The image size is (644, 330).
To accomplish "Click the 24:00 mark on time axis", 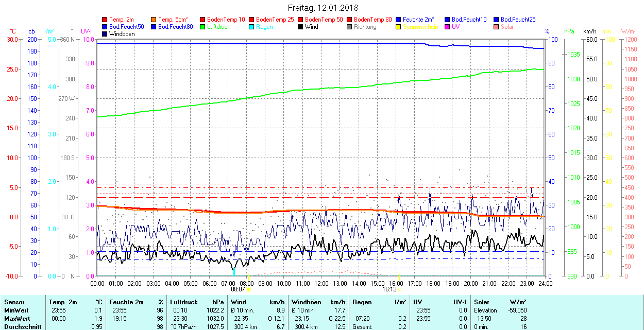I will [x=545, y=283].
